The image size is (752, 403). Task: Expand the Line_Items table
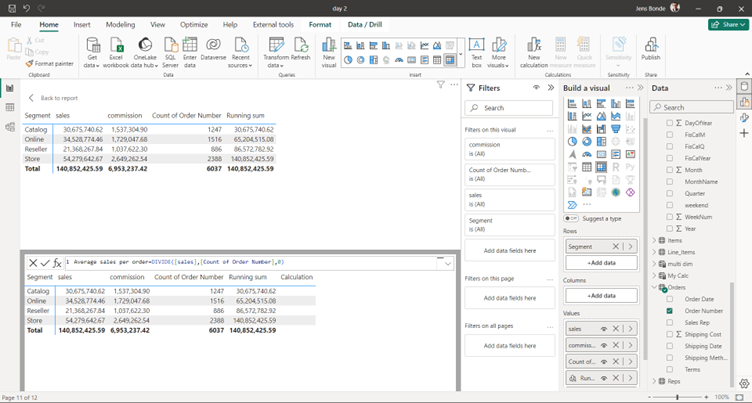(654, 252)
